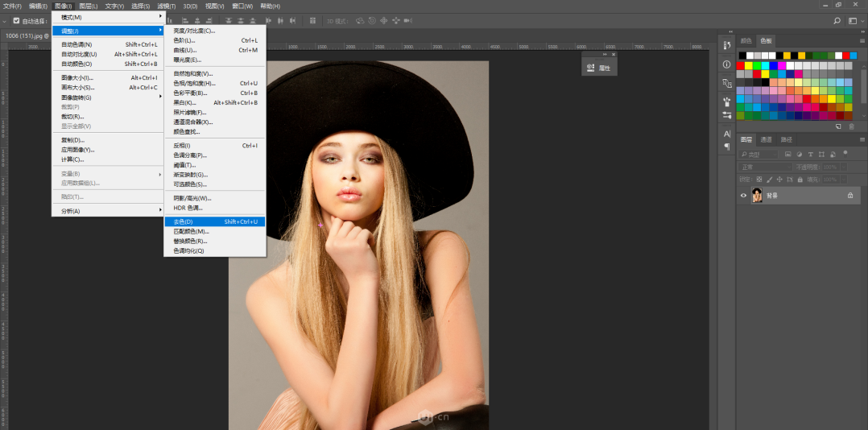Open the Paragraph panel icon
Viewport: 868px width, 430px height.
727,147
